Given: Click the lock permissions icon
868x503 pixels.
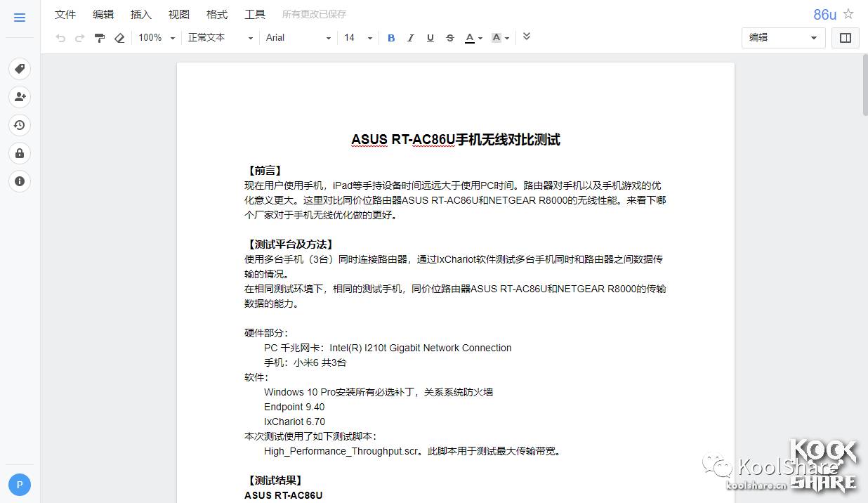Looking at the screenshot, I should pos(20,153).
